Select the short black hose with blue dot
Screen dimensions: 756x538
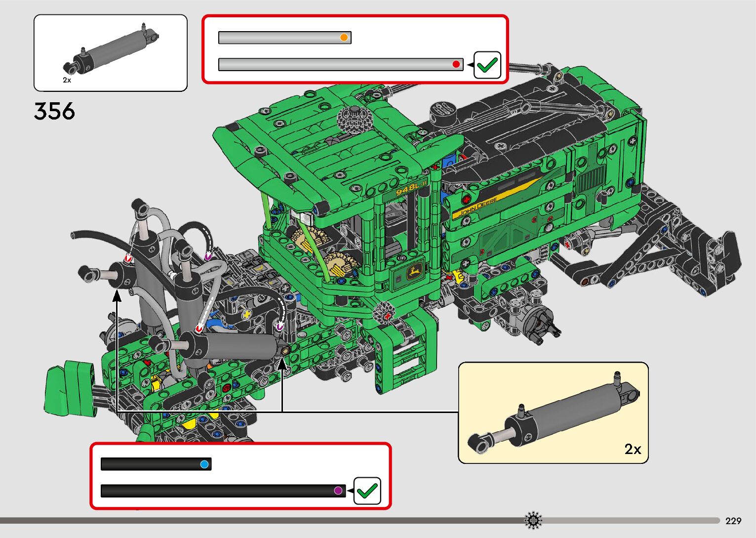(x=156, y=464)
